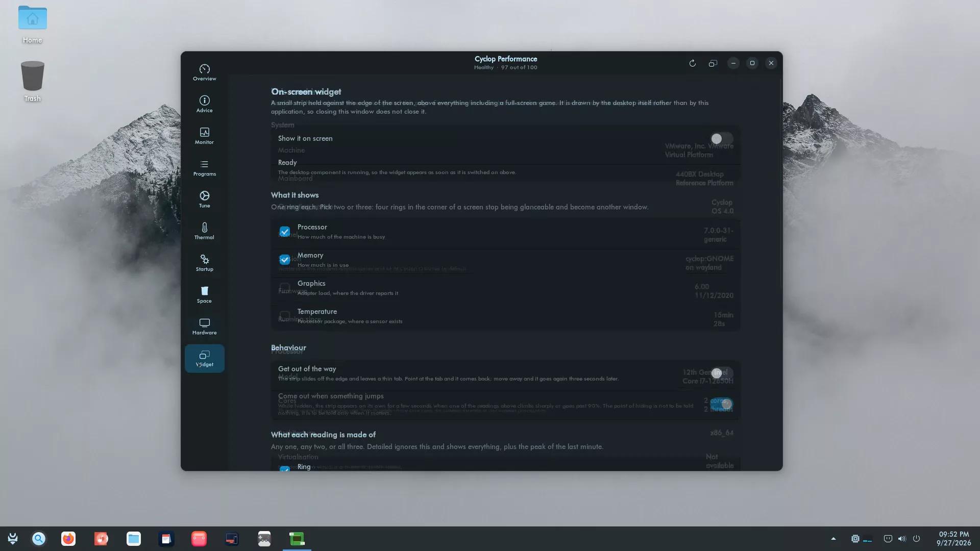
Task: Toggle the Show it on screen switch
Action: point(722,139)
